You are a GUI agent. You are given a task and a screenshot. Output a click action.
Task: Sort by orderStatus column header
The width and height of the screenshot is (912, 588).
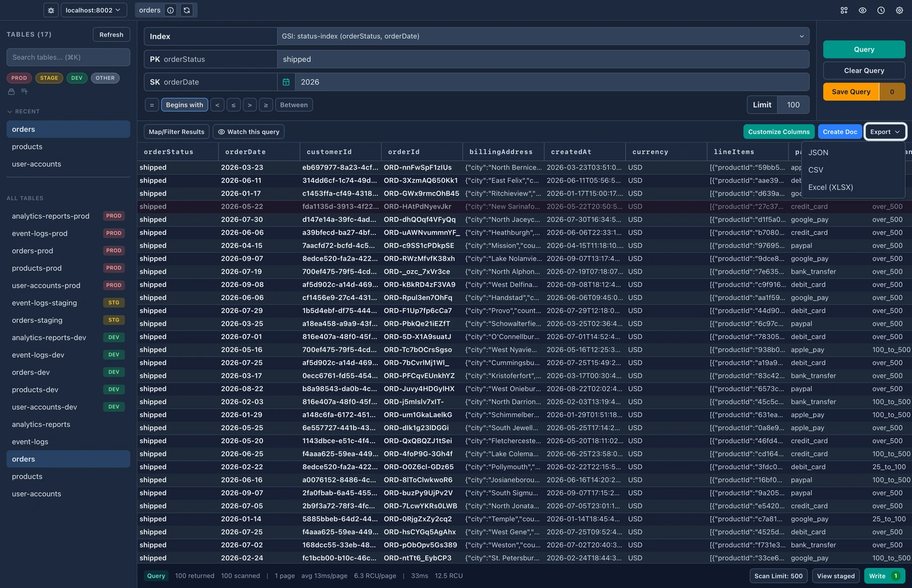[178, 152]
